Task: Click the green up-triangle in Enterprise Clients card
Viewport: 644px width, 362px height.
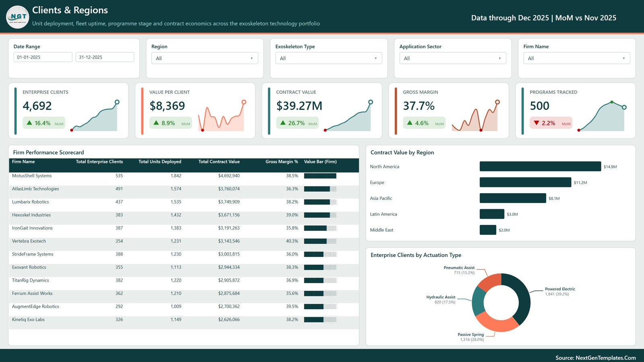Action: pos(29,123)
